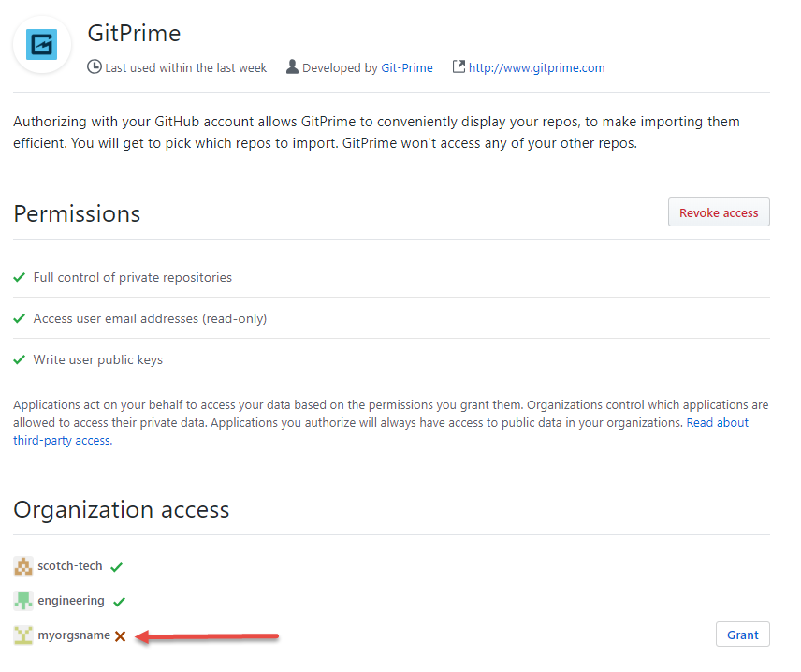801x672 pixels.
Task: Open the Git-Prime developer link
Action: pos(407,68)
